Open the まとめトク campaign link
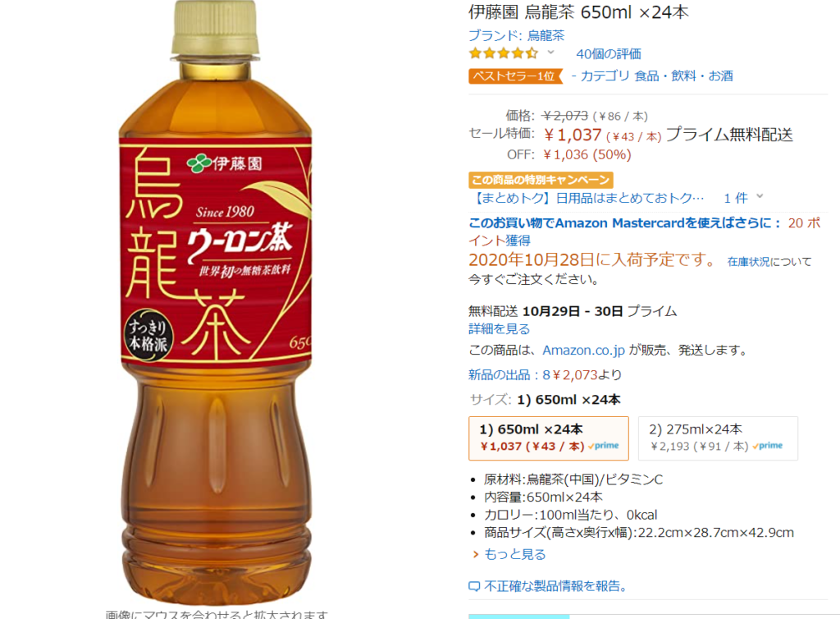Screen dimensions: 840x619 tap(587, 199)
